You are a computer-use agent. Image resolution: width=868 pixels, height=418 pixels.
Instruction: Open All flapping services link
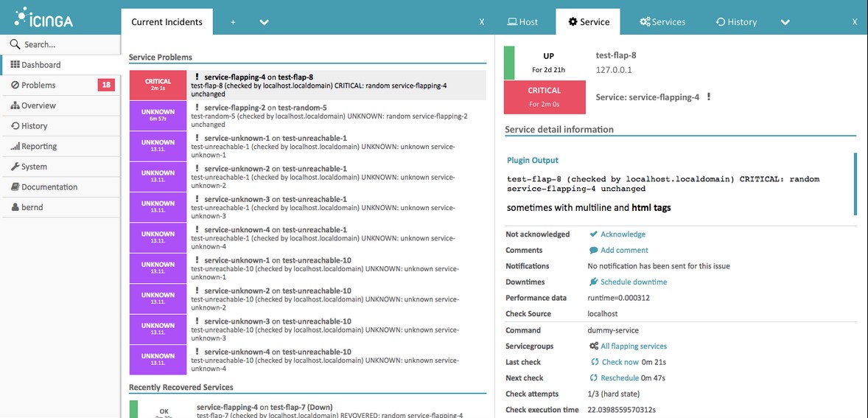tap(634, 346)
